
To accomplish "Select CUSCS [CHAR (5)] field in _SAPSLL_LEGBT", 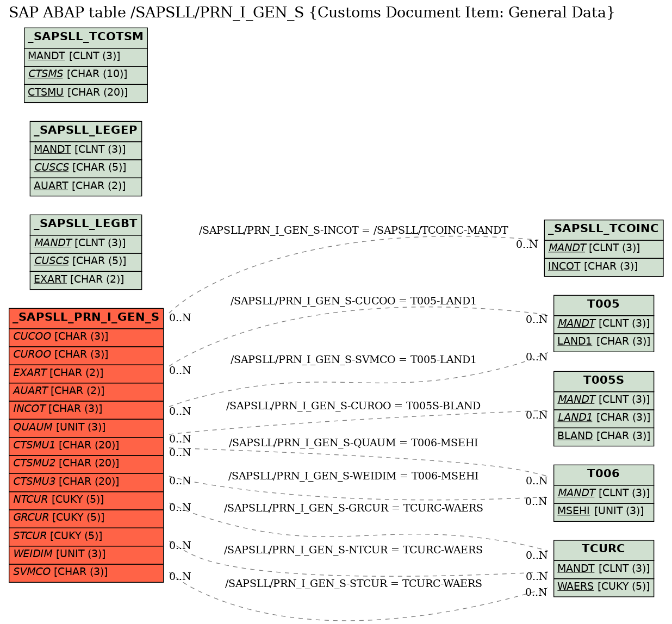I will 86,262.
